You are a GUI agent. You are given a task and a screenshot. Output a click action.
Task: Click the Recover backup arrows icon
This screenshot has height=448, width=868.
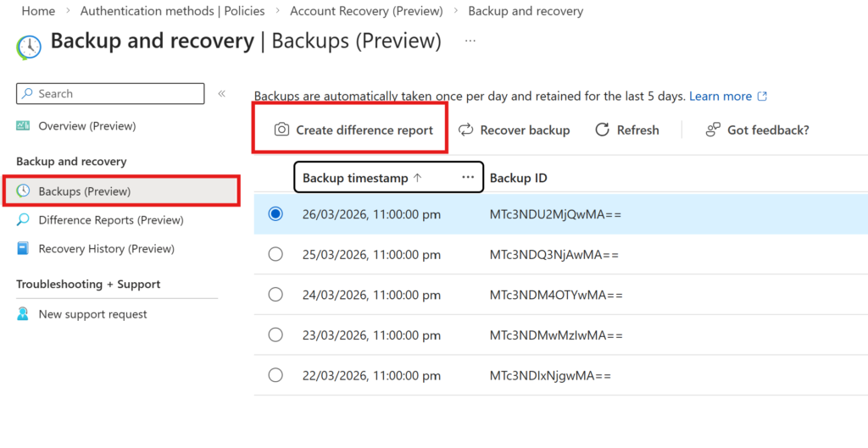(465, 130)
